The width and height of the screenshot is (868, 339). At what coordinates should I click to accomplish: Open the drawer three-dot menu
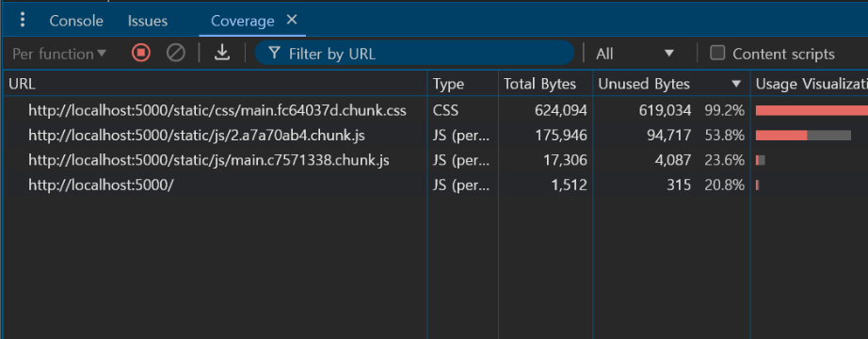click(x=23, y=21)
